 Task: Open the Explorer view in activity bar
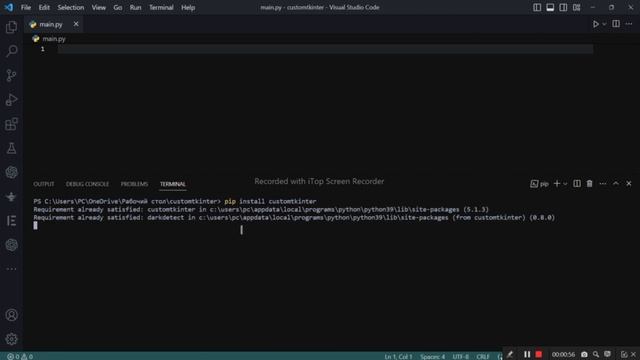click(x=11, y=27)
